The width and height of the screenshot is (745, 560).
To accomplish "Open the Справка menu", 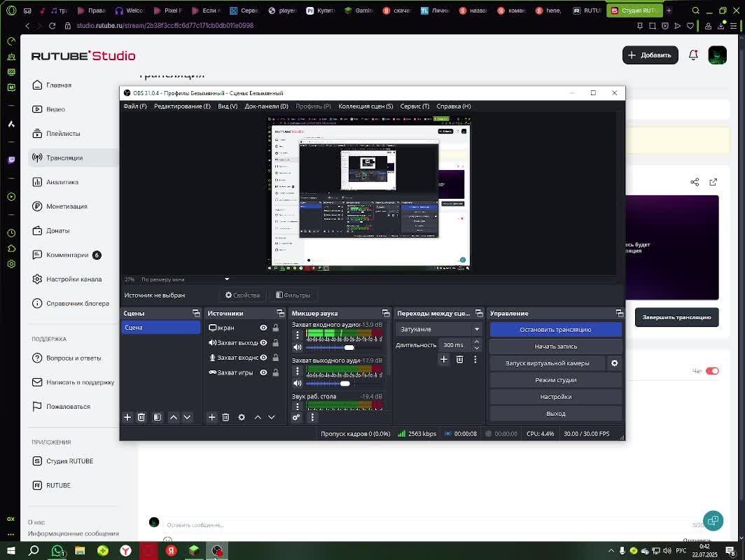I will tap(454, 106).
